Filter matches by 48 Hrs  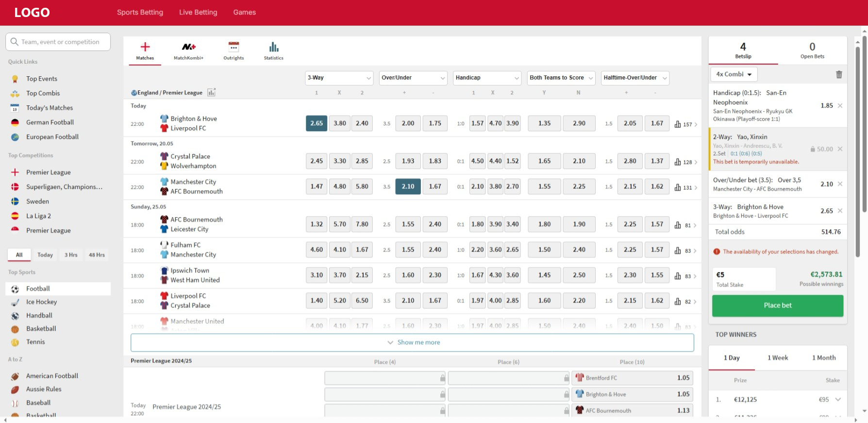pos(97,255)
